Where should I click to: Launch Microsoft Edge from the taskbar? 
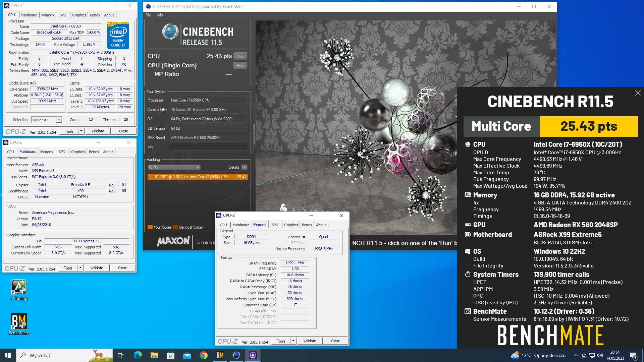pyautogui.click(x=138, y=355)
